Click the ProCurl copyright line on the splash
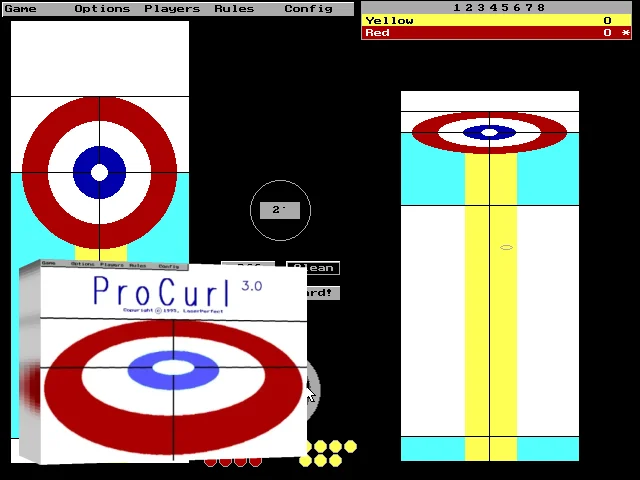The width and height of the screenshot is (640, 480). (173, 311)
